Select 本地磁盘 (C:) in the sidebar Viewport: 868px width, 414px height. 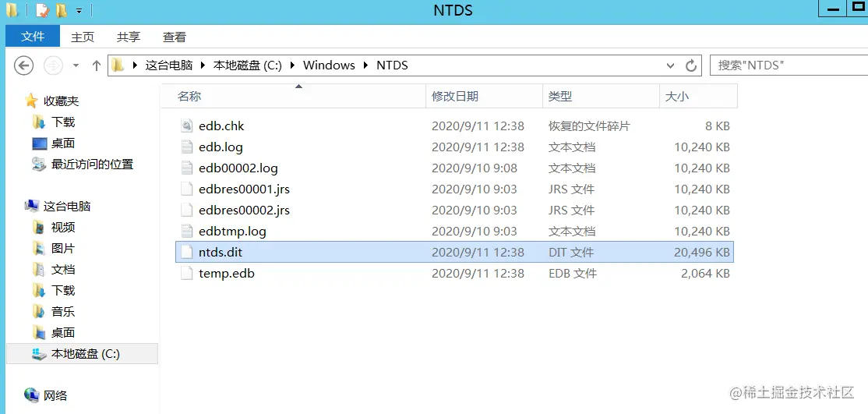coord(82,354)
